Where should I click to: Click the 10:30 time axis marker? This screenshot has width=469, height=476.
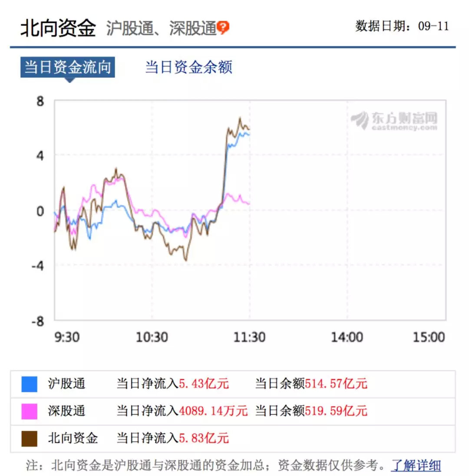(152, 337)
